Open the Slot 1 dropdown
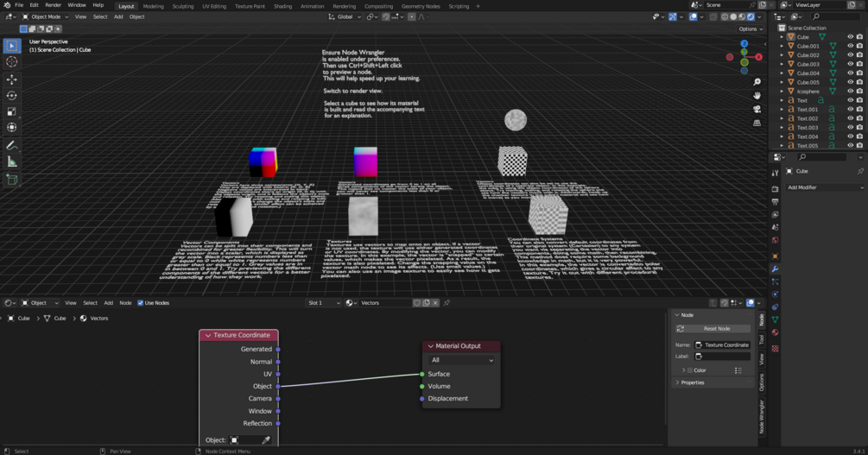The width and height of the screenshot is (868, 455). point(323,303)
